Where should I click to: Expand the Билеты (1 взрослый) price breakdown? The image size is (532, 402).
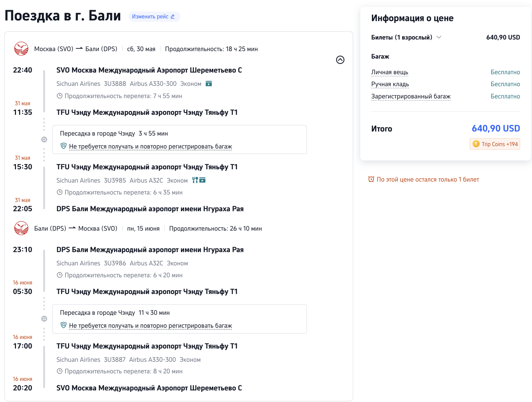tap(439, 37)
